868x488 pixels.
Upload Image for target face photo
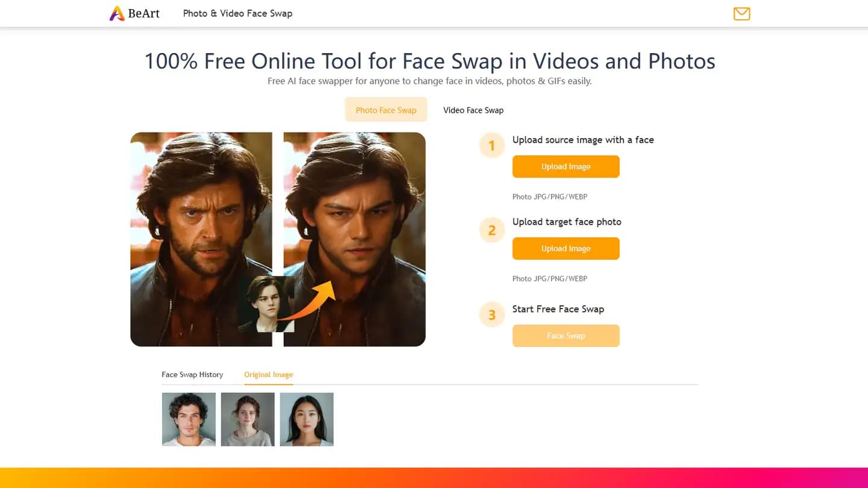565,248
